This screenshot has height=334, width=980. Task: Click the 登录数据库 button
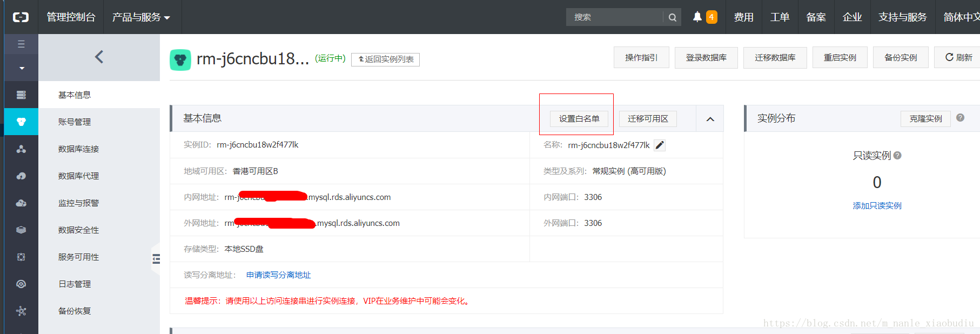706,57
